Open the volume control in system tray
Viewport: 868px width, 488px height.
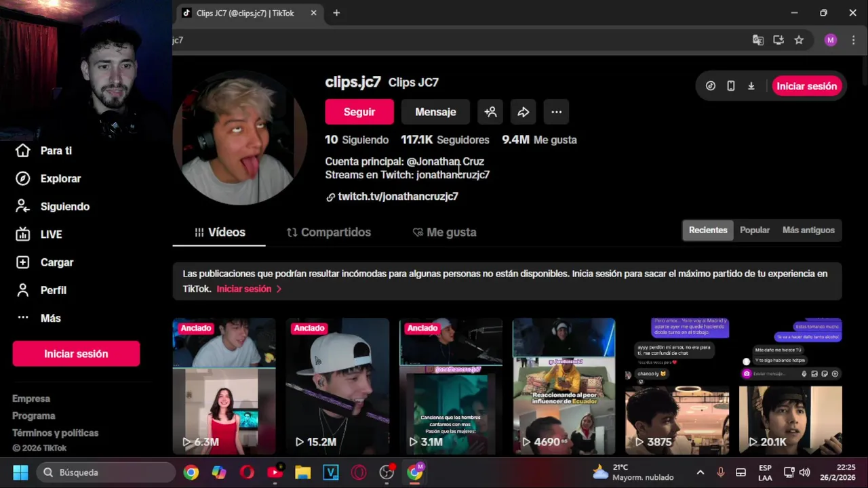coord(805,472)
